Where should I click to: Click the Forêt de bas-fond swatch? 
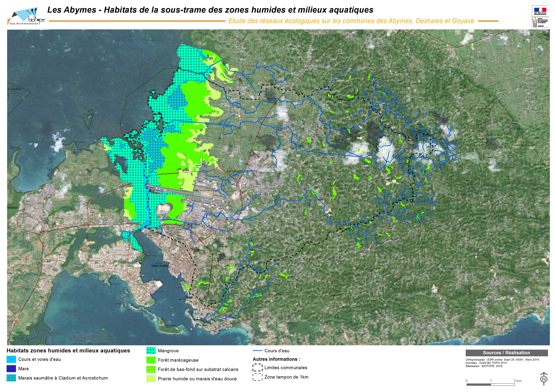[151, 369]
